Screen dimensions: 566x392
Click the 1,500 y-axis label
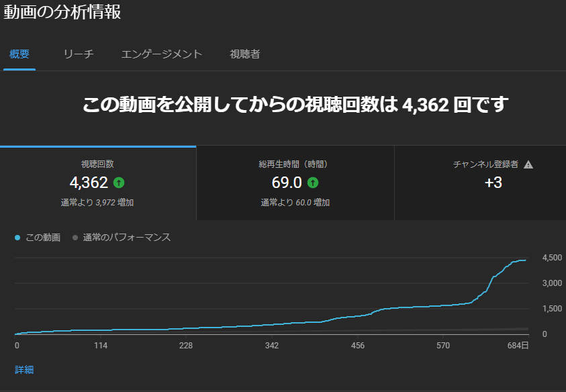point(552,309)
